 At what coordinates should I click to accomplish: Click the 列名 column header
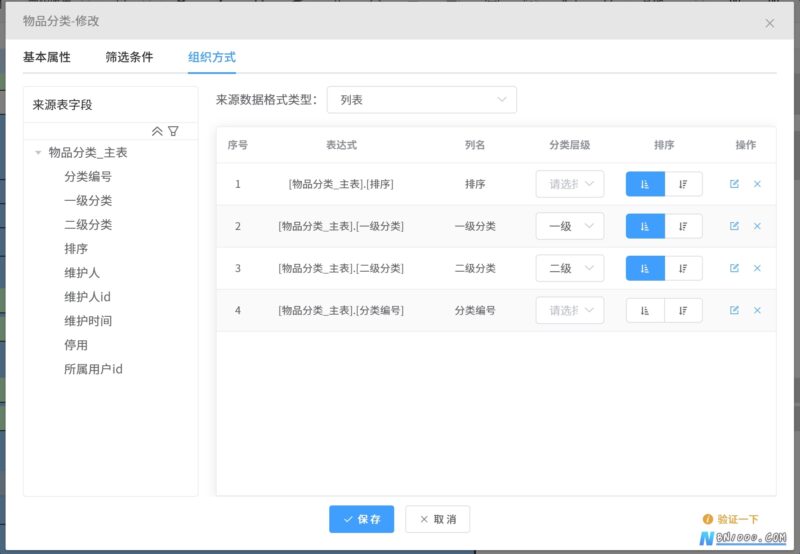tap(474, 145)
